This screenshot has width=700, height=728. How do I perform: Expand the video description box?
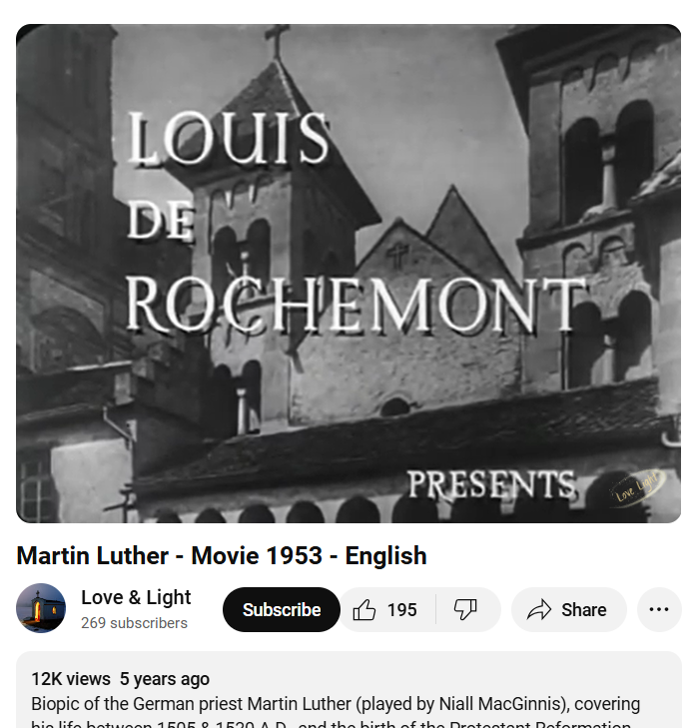pyautogui.click(x=350, y=689)
